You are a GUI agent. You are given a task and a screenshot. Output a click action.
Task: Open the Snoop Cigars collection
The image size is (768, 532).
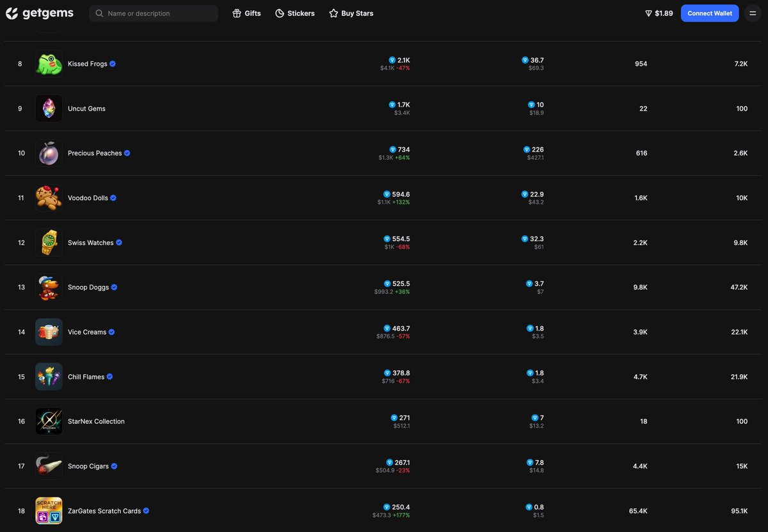pyautogui.click(x=88, y=466)
